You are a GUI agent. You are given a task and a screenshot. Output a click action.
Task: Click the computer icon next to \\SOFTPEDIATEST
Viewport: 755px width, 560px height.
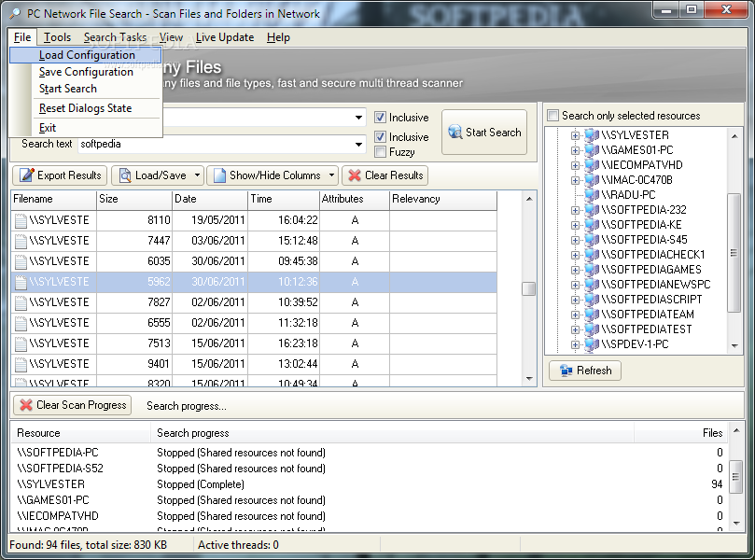(592, 329)
